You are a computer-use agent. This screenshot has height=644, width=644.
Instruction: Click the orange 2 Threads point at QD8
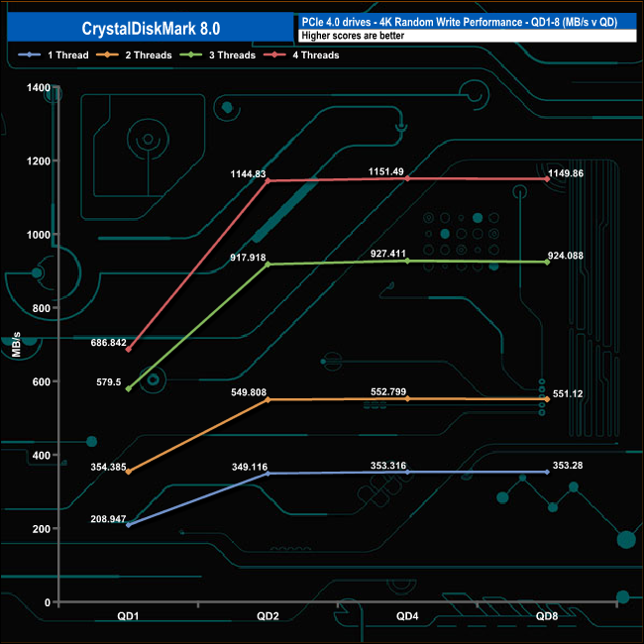(547, 399)
